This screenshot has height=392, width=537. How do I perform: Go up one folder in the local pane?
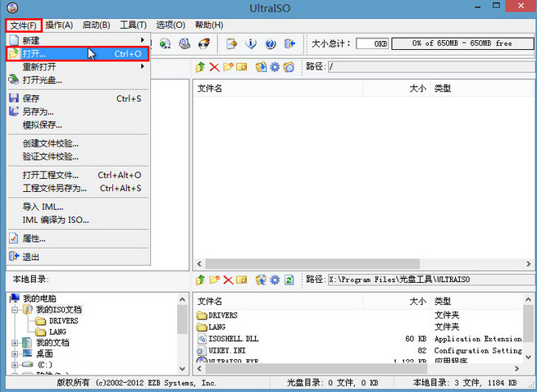point(200,280)
